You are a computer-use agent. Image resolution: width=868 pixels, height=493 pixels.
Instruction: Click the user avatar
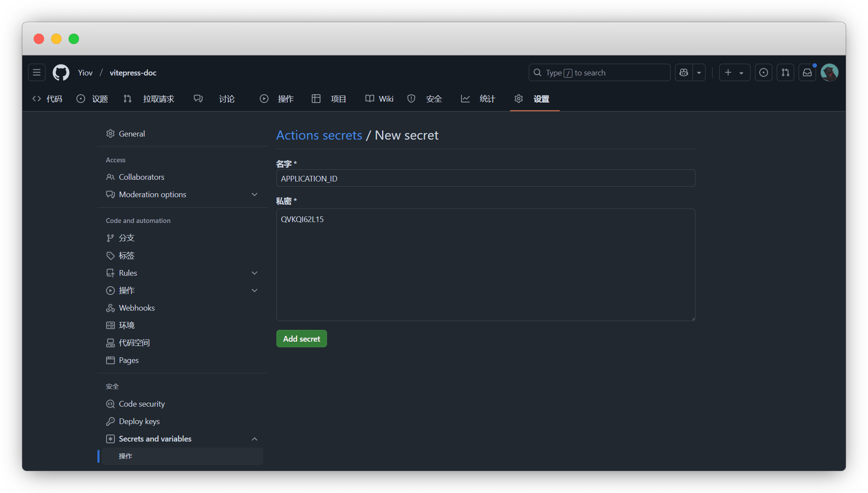(x=829, y=72)
